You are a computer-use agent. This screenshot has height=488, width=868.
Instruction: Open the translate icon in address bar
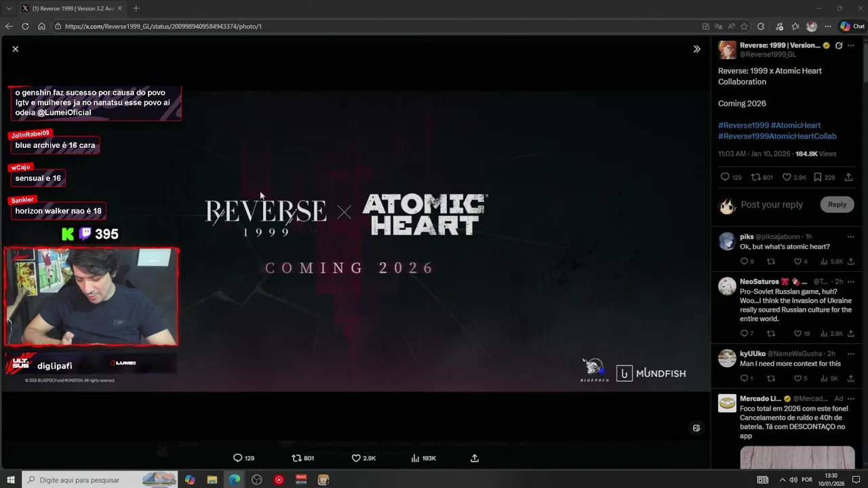tap(718, 26)
